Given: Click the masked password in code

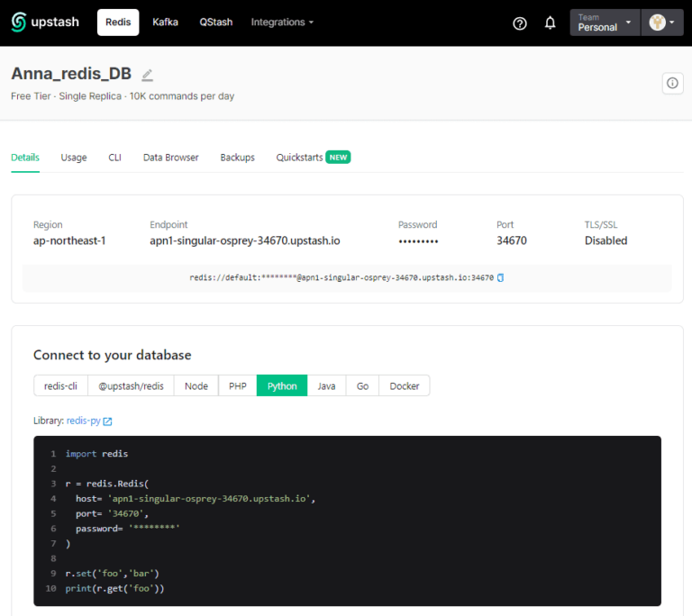Looking at the screenshot, I should click(x=154, y=528).
